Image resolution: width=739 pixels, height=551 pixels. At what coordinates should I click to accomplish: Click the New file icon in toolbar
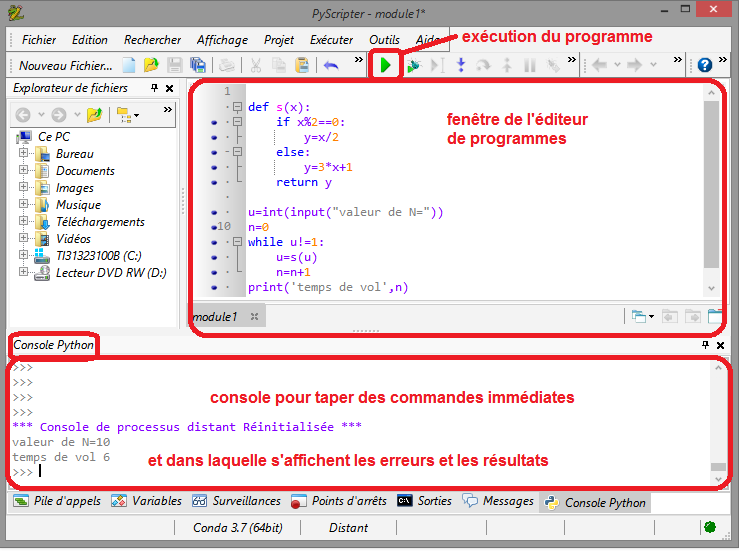128,65
